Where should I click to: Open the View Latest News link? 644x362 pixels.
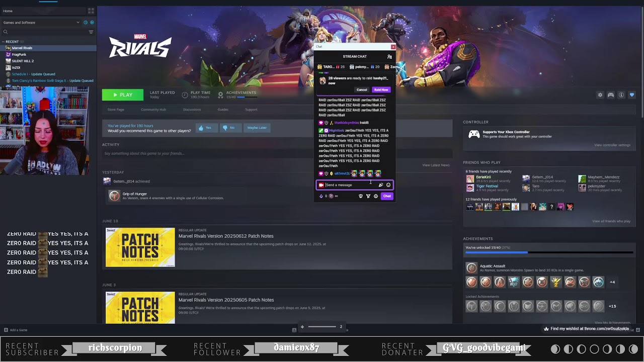436,165
